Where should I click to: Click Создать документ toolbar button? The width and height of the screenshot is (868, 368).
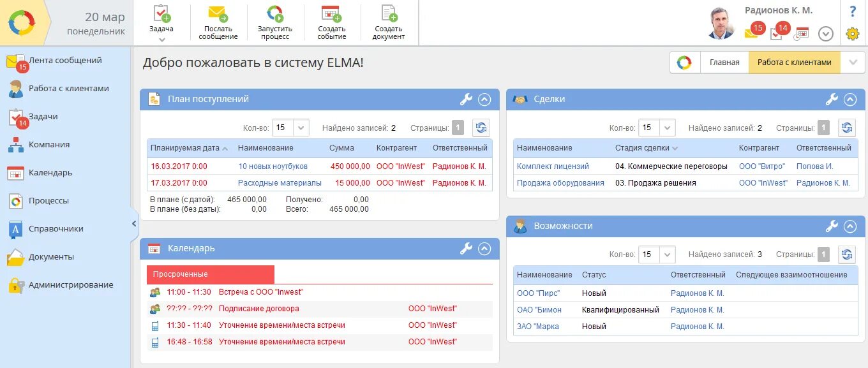[x=389, y=23]
